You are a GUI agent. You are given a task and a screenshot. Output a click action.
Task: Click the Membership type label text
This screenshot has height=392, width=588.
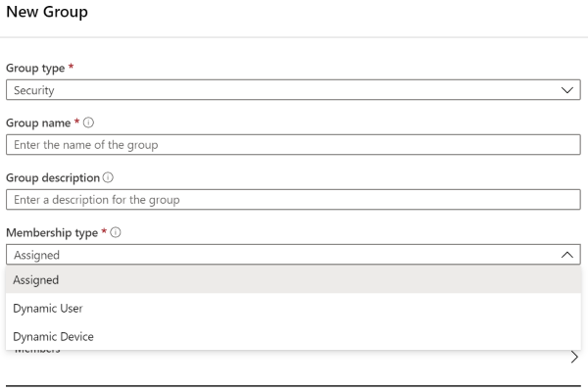pos(51,233)
